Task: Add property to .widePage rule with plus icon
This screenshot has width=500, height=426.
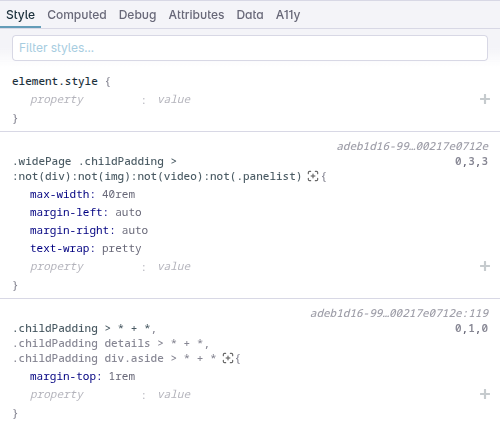Action: pos(485,266)
